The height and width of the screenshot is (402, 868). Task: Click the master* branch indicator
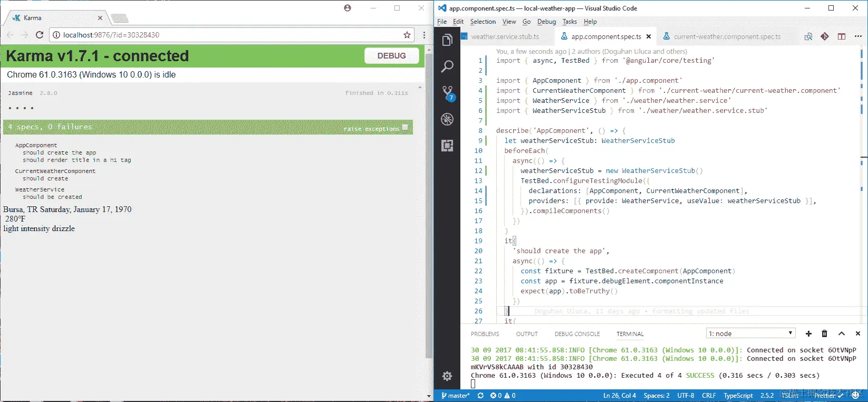[x=455, y=395]
